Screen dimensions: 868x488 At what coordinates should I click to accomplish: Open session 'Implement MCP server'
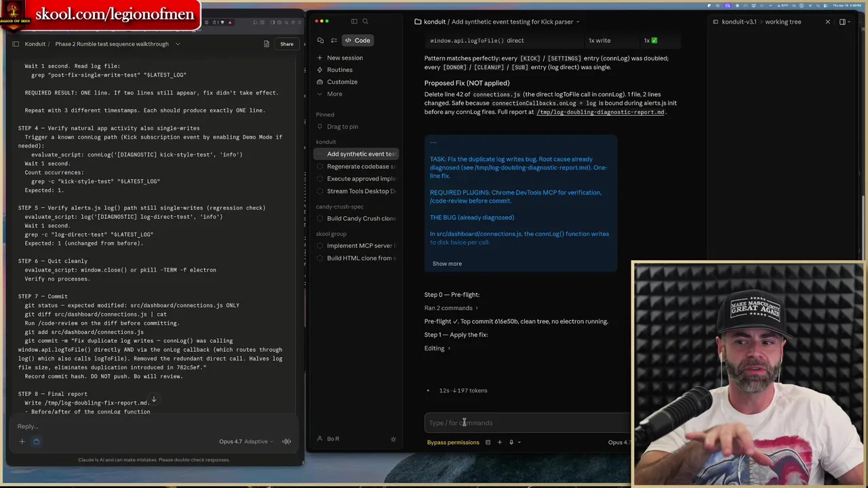(357, 245)
